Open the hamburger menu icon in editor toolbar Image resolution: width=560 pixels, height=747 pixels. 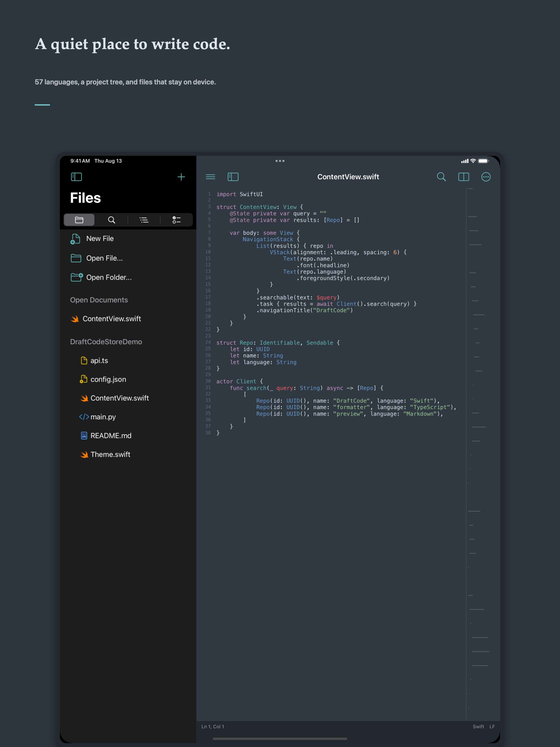pyautogui.click(x=211, y=177)
